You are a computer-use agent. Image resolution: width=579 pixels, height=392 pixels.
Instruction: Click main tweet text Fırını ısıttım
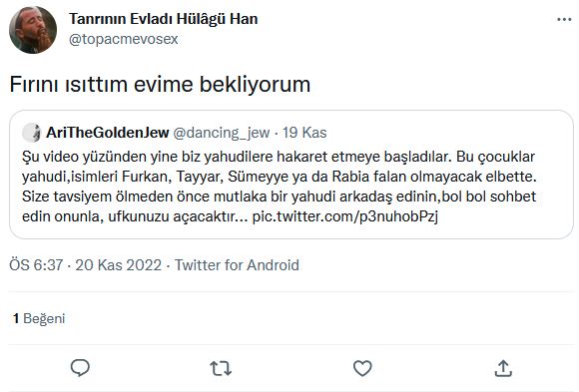pos(68,84)
